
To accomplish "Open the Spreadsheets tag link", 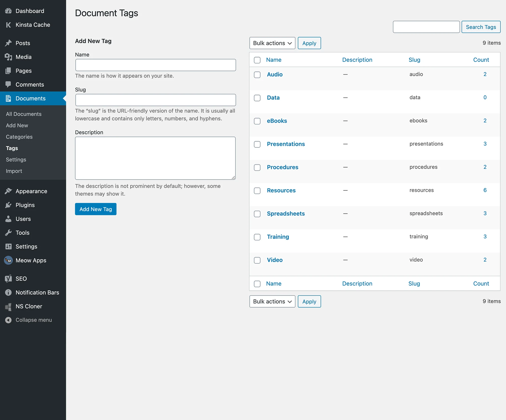I will 286,214.
